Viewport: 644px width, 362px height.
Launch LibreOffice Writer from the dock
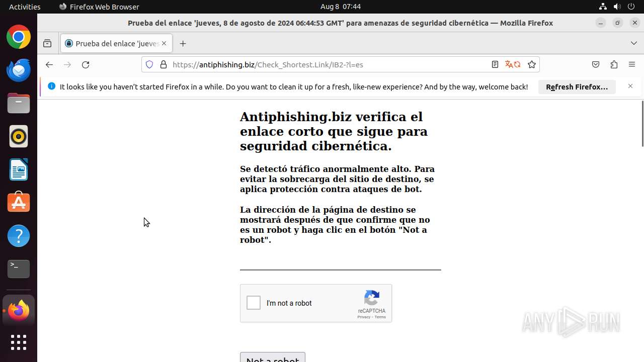(19, 169)
